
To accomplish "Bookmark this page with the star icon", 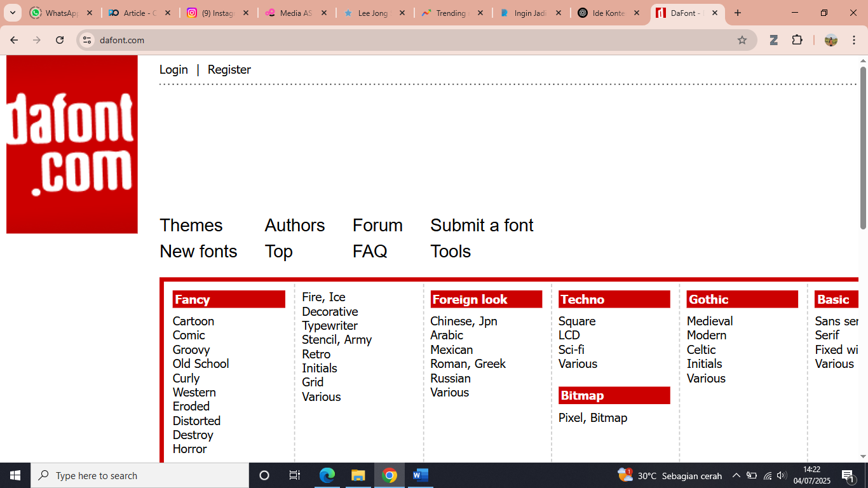I will [x=742, y=40].
